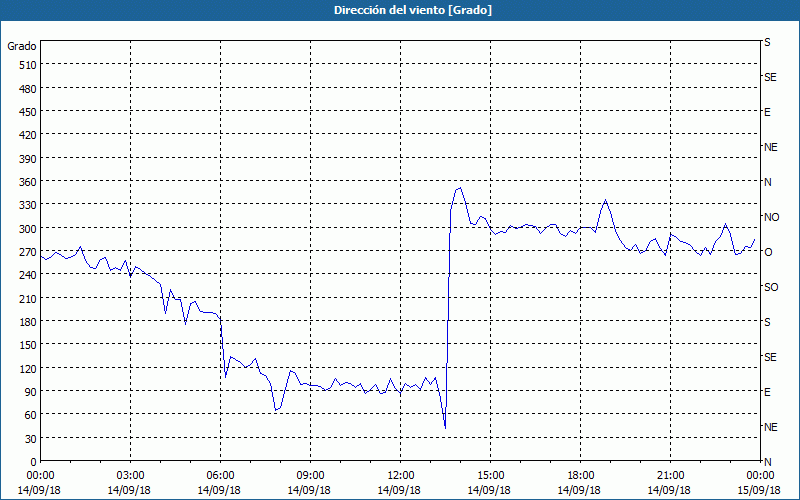Click the "O" compass label
Viewport: 800px width, 500px height.
(x=768, y=252)
